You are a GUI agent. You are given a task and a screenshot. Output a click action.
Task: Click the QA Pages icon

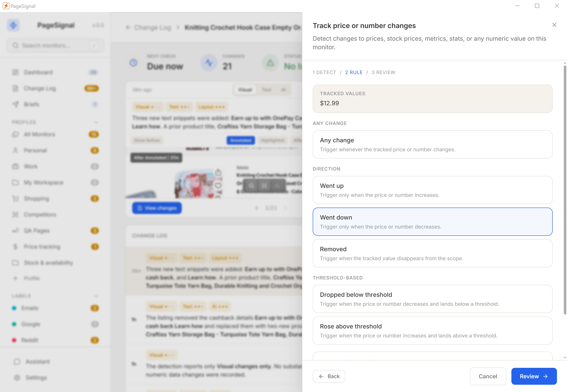[15, 231]
